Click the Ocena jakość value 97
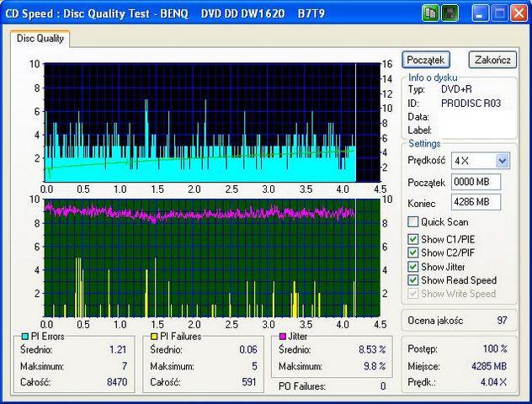Image resolution: width=532 pixels, height=404 pixels. coord(502,320)
